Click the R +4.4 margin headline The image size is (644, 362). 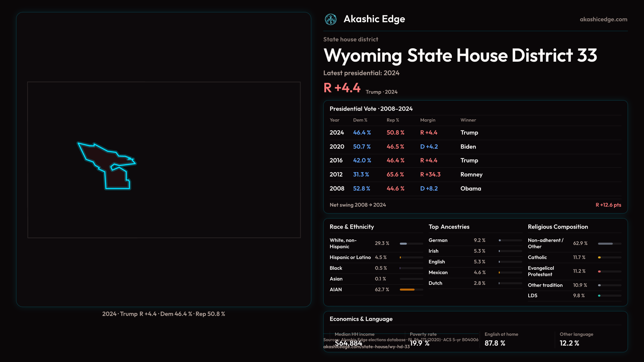342,88
